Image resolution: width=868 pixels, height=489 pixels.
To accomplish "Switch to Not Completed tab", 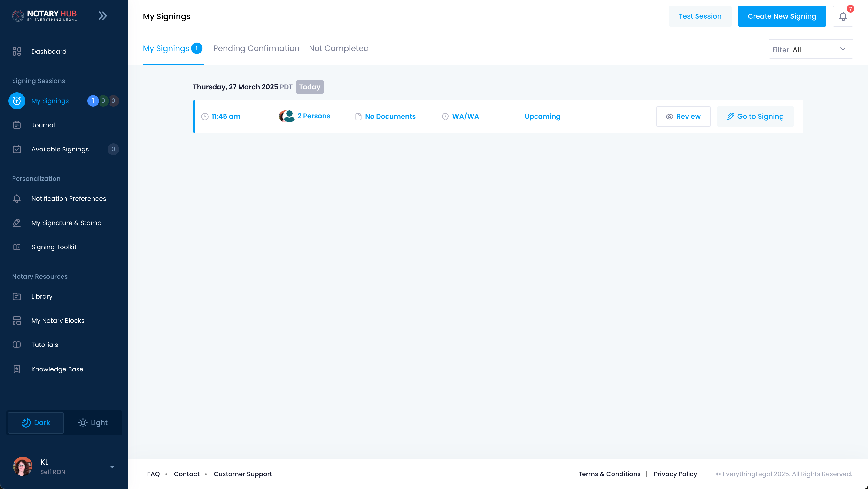I will pos(339,48).
